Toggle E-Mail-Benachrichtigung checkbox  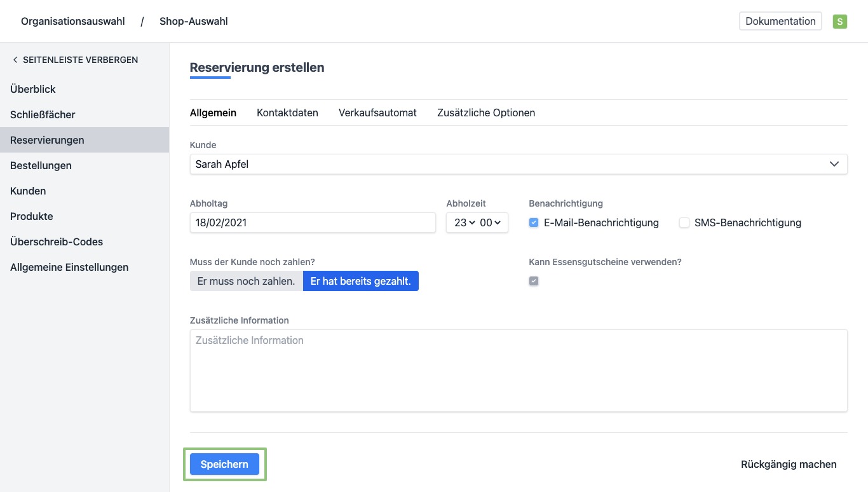[x=534, y=222]
